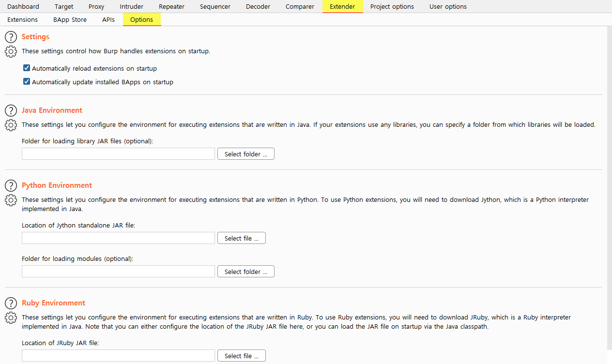
Task: Switch to the Comparer tab
Action: point(300,6)
